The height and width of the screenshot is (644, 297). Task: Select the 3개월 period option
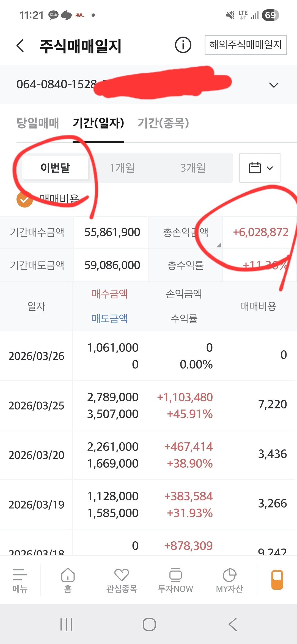pos(193,168)
